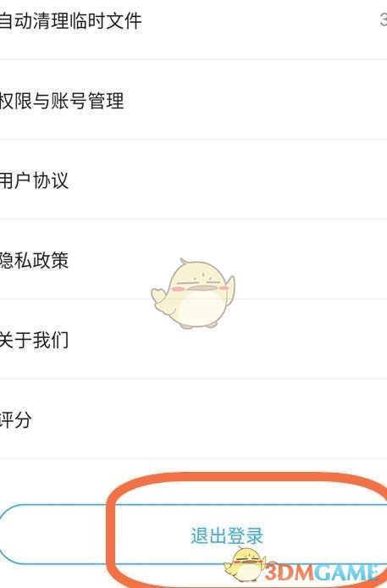Viewport: 387px width, 588px height.
Task: Open the 自动清理临时文件 setting
Action: coord(193,21)
